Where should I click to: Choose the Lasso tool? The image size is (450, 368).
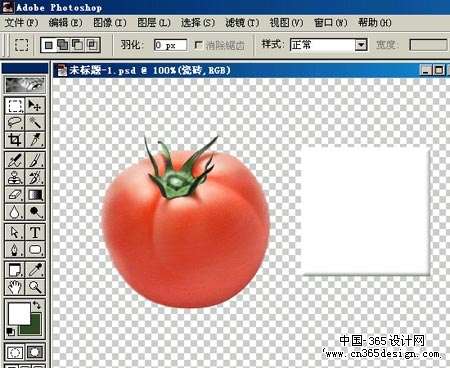click(15, 123)
